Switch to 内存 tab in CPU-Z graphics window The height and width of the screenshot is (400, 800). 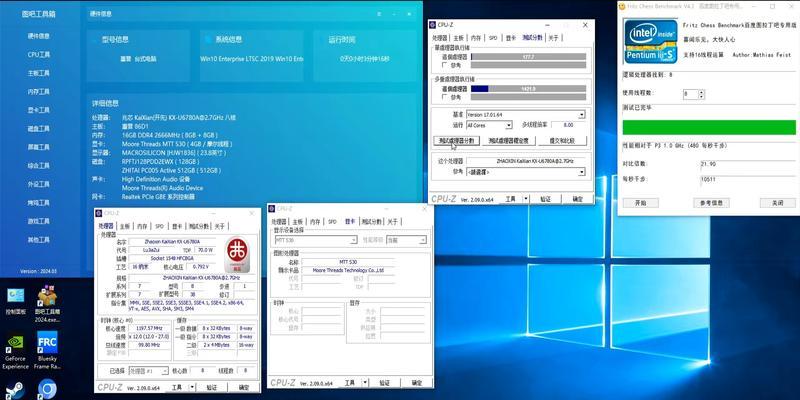(315, 221)
